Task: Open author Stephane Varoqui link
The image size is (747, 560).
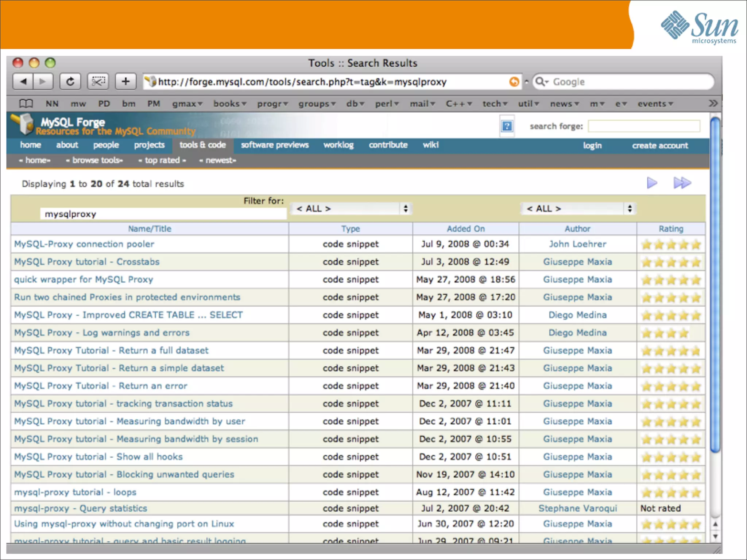Action: point(578,508)
